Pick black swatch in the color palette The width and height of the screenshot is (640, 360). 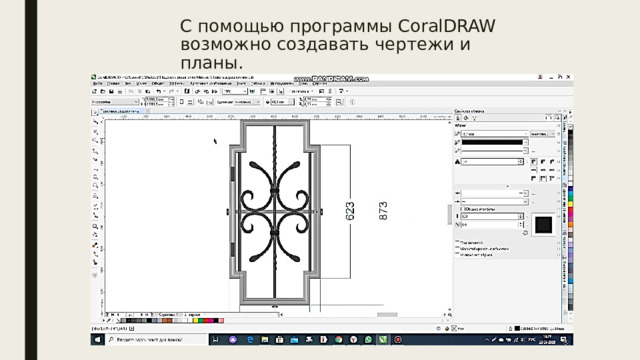[571, 133]
